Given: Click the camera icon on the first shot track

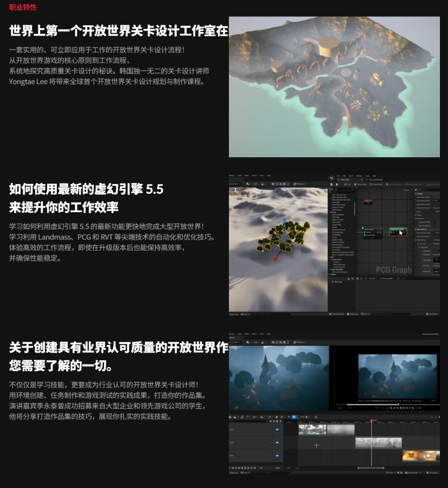Looking at the screenshot, I should 278,429.
